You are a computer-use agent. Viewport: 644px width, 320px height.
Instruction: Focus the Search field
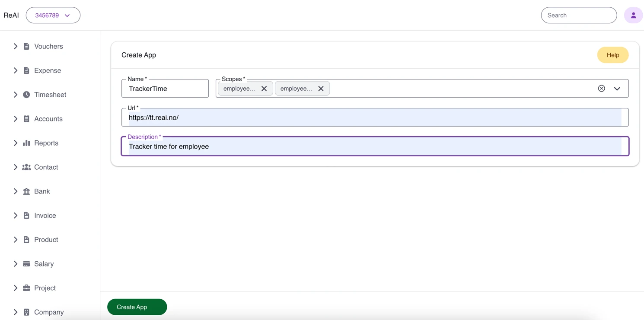click(x=579, y=15)
